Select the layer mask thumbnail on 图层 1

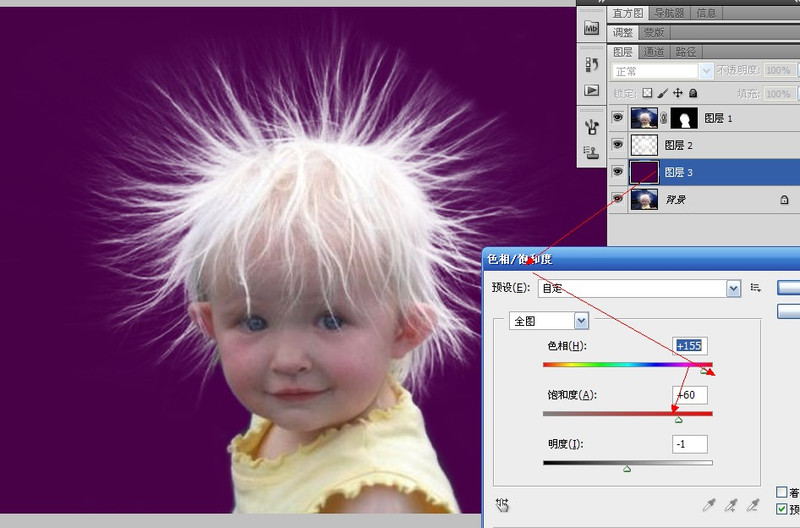tap(684, 118)
